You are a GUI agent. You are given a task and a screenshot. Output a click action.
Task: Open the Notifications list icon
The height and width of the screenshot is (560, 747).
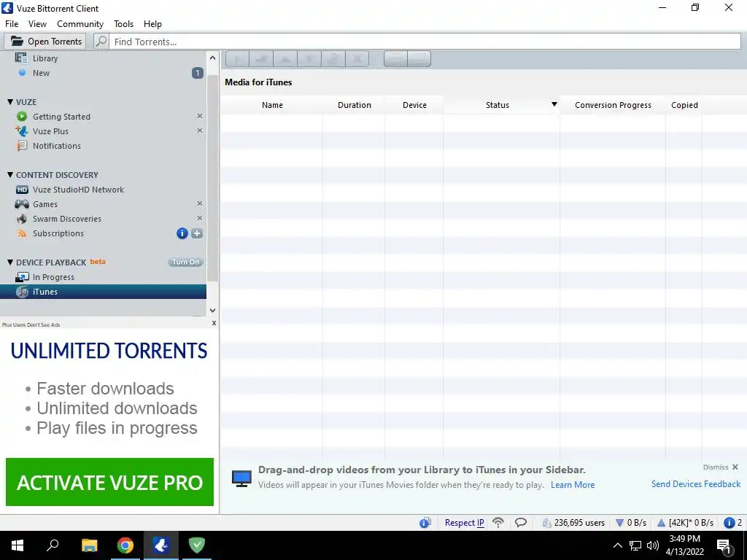(x=22, y=146)
